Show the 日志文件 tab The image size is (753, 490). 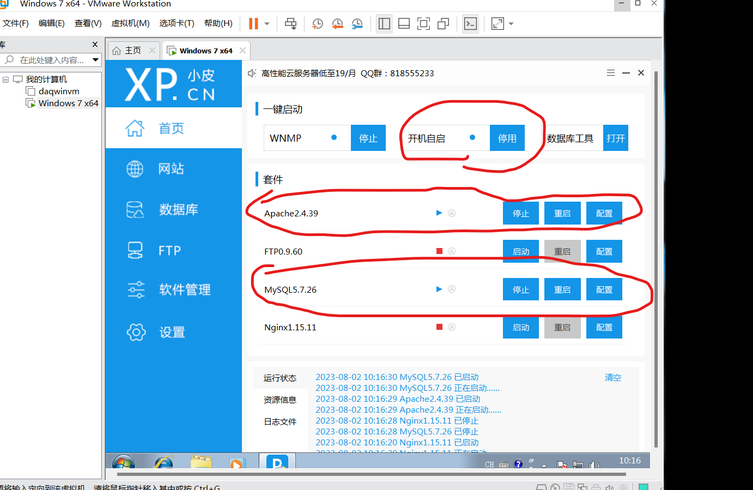pyautogui.click(x=280, y=422)
